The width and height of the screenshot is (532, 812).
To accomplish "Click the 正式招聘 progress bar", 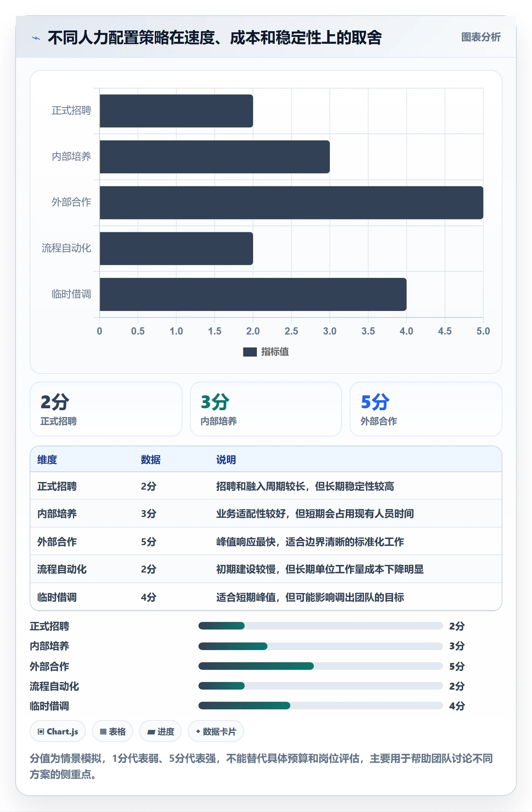I will click(x=320, y=626).
